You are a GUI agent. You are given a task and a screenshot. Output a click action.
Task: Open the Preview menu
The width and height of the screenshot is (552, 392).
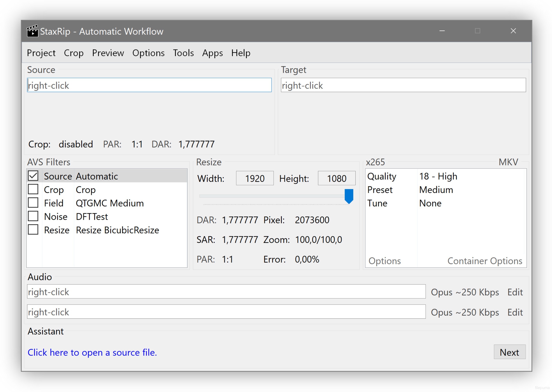[x=108, y=53]
